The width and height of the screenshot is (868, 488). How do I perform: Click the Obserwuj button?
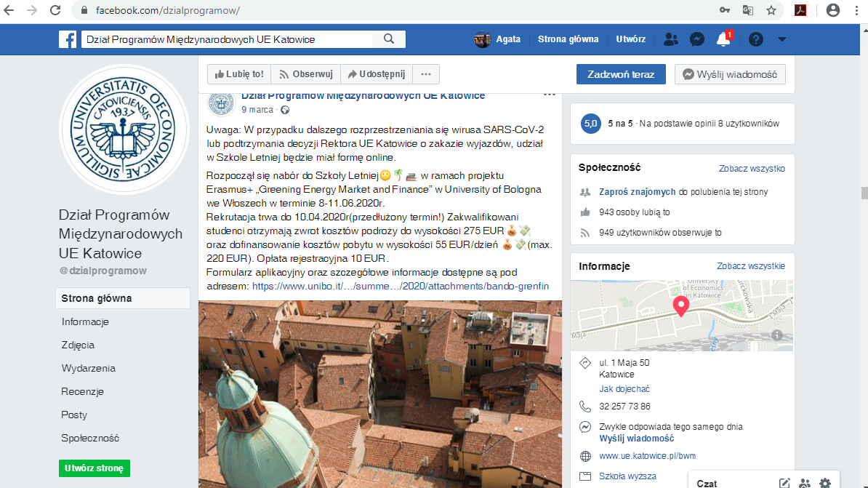click(306, 73)
